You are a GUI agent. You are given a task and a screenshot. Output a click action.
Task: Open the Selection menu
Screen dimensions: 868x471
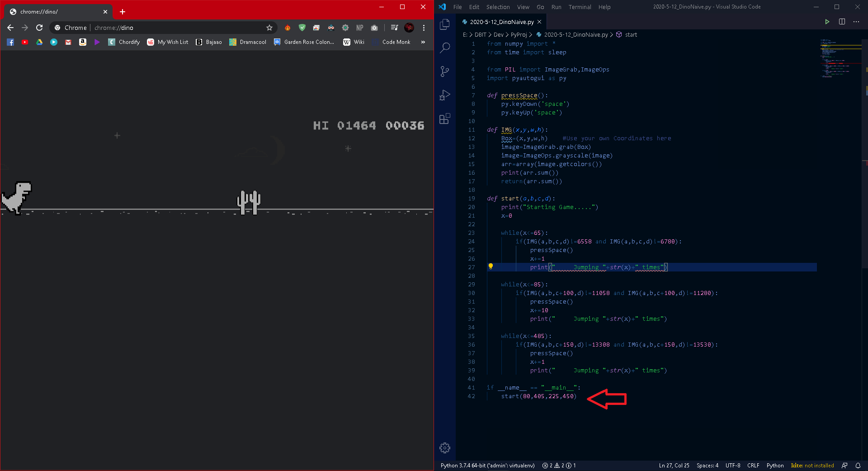(498, 7)
